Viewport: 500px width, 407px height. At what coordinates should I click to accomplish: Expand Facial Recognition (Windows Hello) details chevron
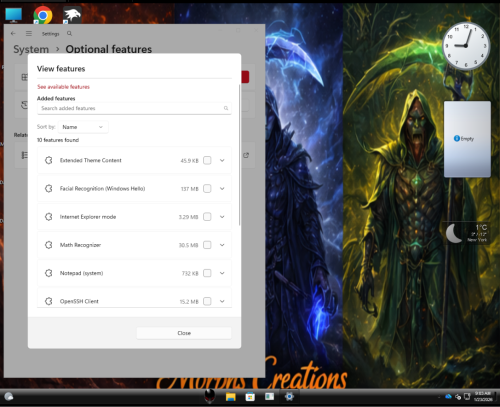coord(222,189)
